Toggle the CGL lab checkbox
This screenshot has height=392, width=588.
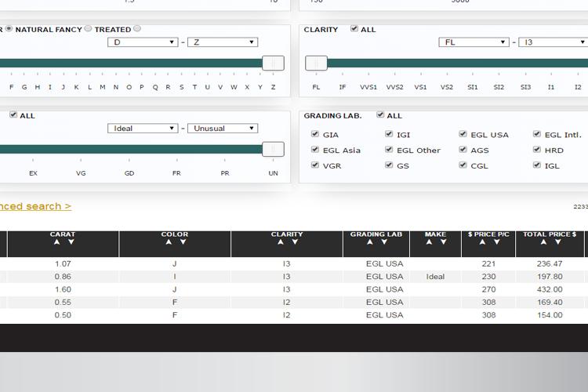pyautogui.click(x=463, y=165)
